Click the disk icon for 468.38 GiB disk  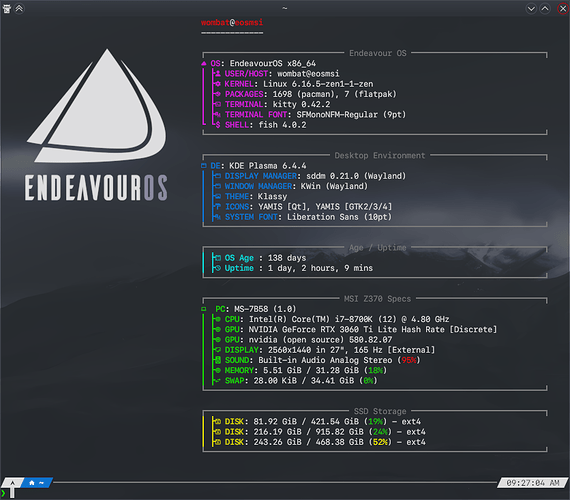218,442
